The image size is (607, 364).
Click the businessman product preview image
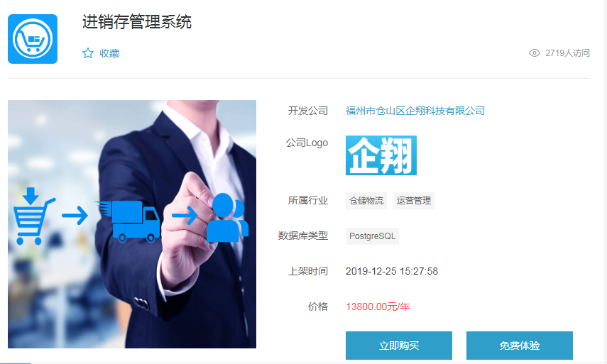click(x=132, y=224)
